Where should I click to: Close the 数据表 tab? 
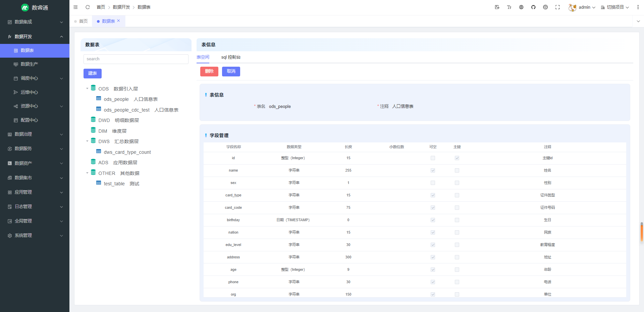pyautogui.click(x=118, y=21)
